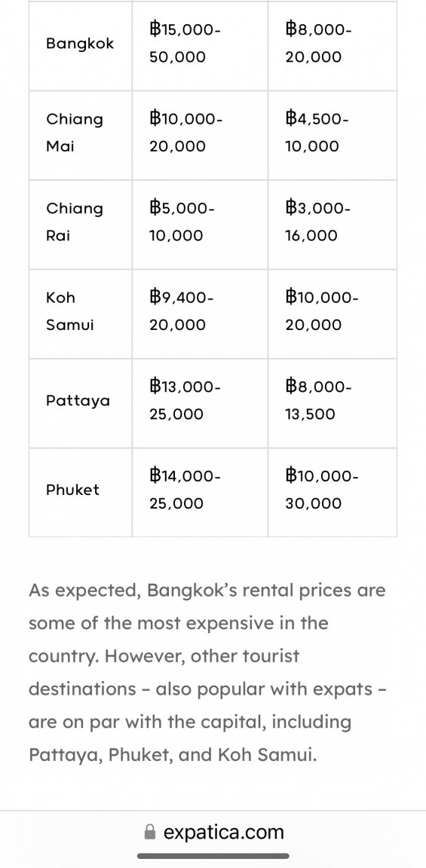The height and width of the screenshot is (868, 426).
Task: Tap the ฿5,000-10,000 Chiang Rai price
Action: (x=200, y=225)
